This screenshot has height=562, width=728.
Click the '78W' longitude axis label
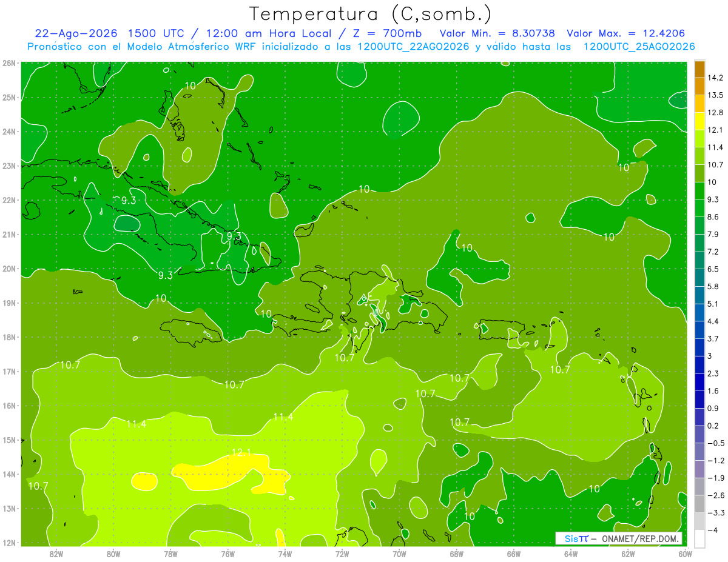[x=170, y=554]
